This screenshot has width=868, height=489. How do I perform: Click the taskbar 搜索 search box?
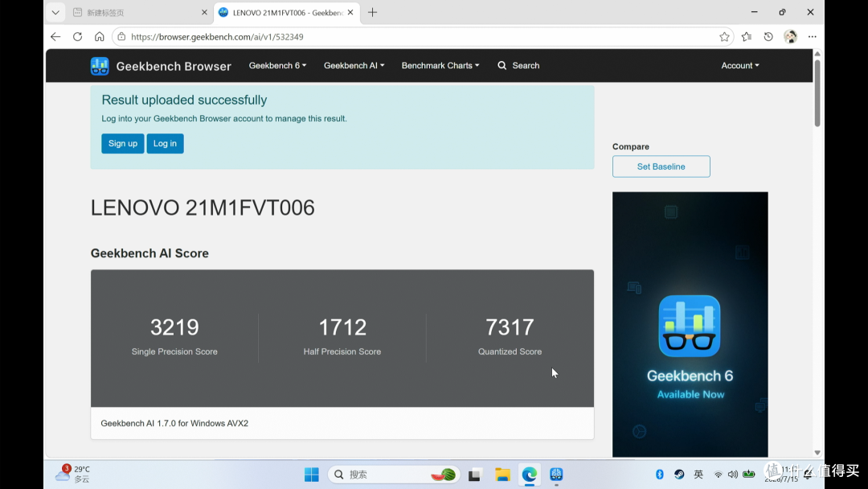tap(394, 475)
